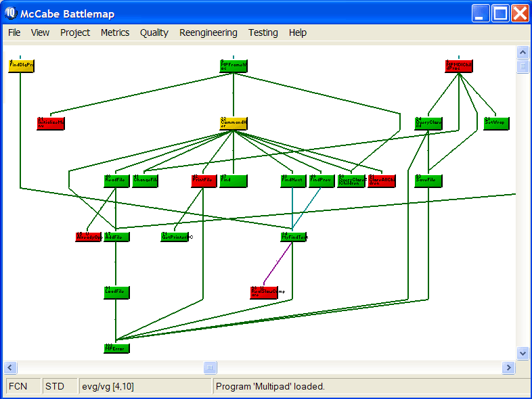Open the Project menu

click(75, 32)
